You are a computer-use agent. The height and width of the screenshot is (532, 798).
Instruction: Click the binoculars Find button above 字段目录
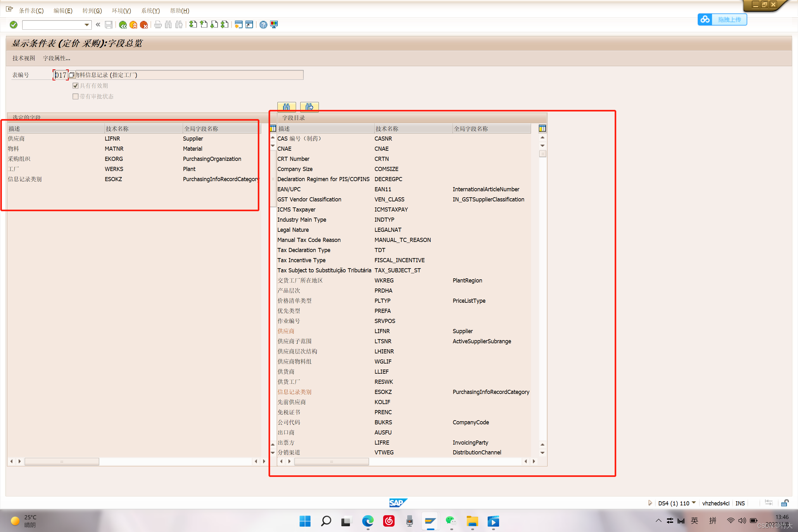click(286, 107)
